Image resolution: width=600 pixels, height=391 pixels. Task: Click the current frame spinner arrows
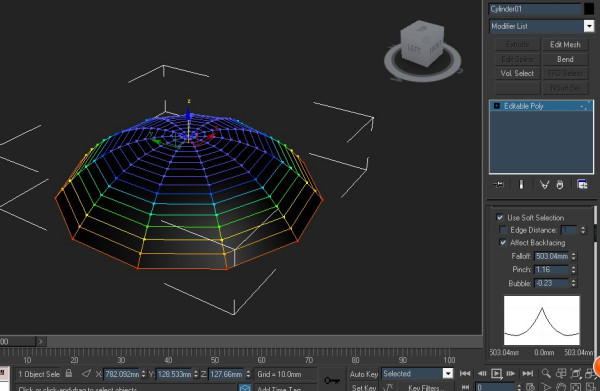(x=518, y=387)
